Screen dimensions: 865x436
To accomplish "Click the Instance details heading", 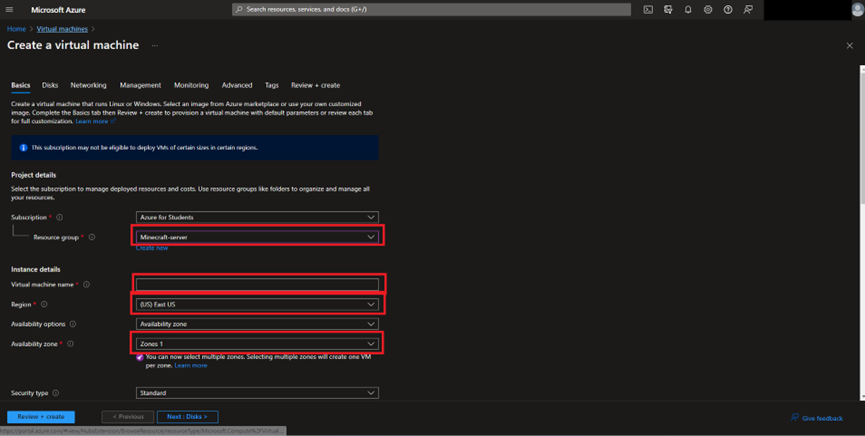I will click(36, 269).
